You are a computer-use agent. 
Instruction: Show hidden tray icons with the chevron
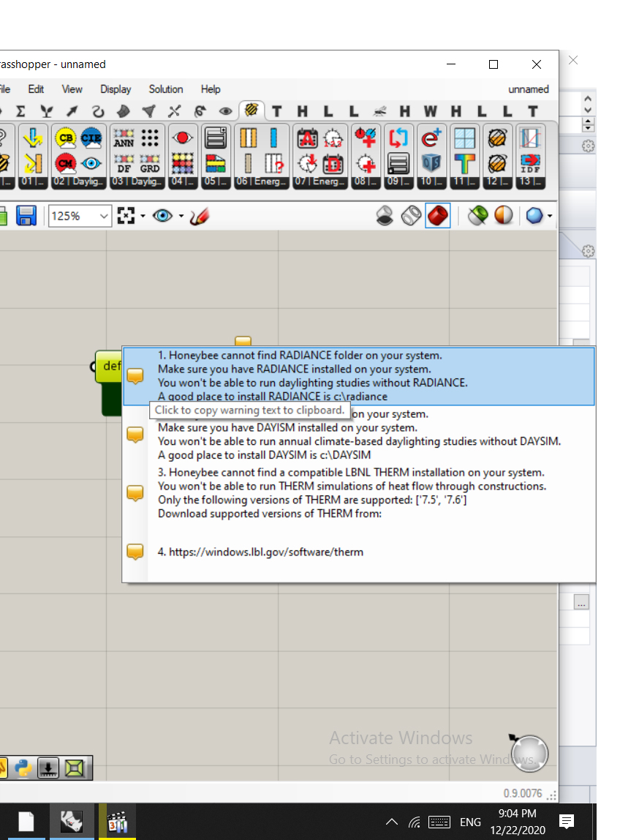click(x=391, y=822)
